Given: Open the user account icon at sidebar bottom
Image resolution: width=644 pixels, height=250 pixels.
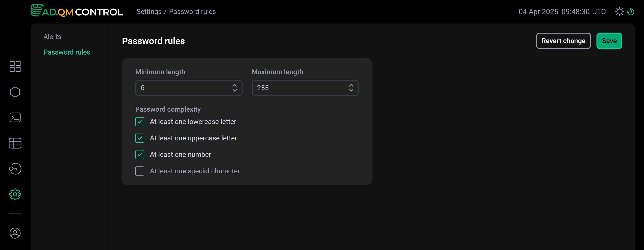Looking at the screenshot, I should [15, 233].
